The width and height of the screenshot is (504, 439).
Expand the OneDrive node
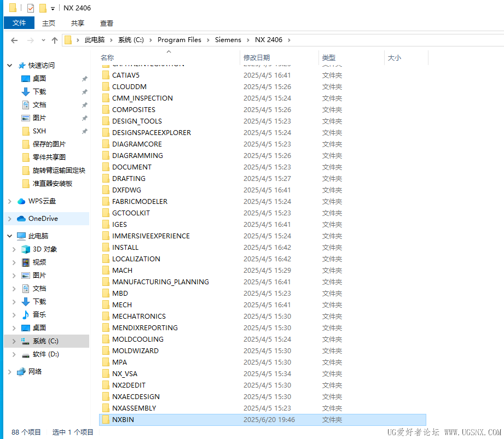[x=10, y=219]
